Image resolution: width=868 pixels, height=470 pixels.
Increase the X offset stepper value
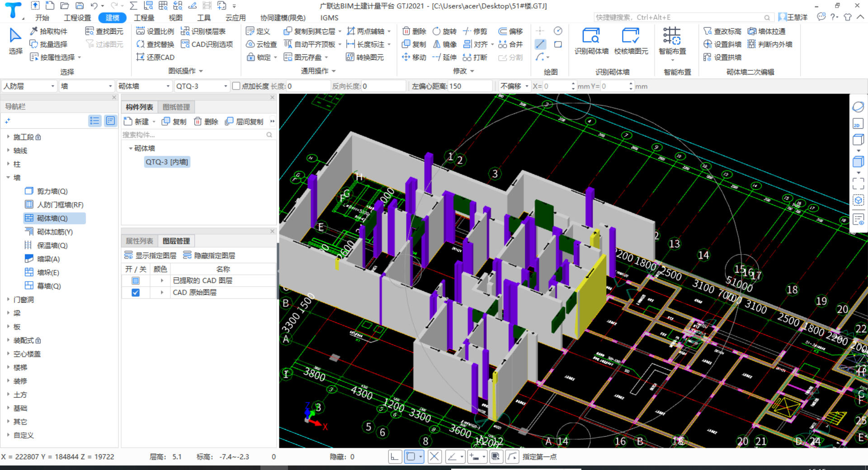click(573, 84)
